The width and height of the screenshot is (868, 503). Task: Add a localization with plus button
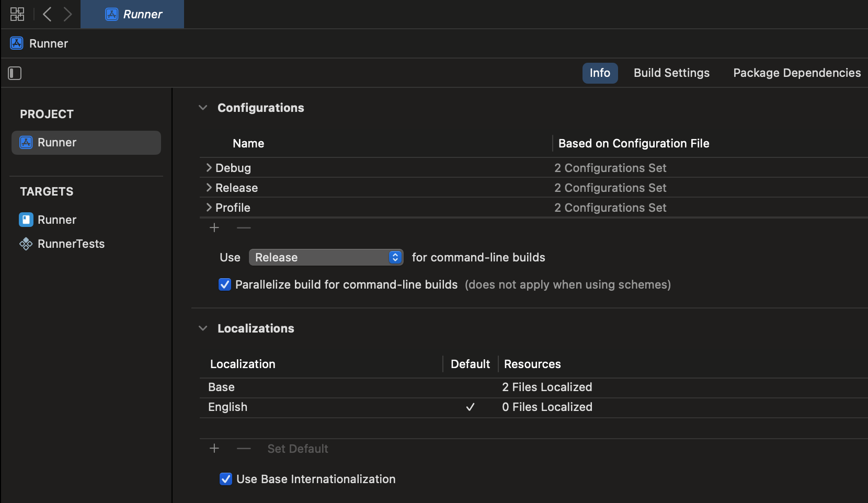(x=214, y=449)
